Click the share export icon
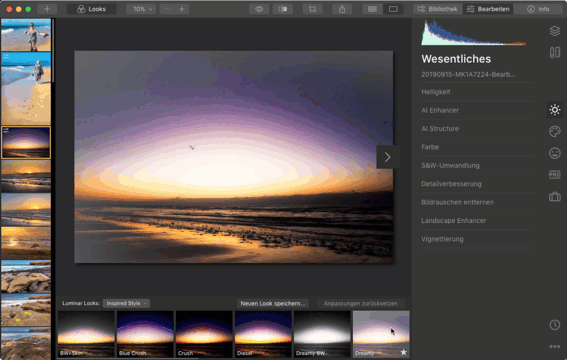The width and height of the screenshot is (567, 360). click(342, 9)
